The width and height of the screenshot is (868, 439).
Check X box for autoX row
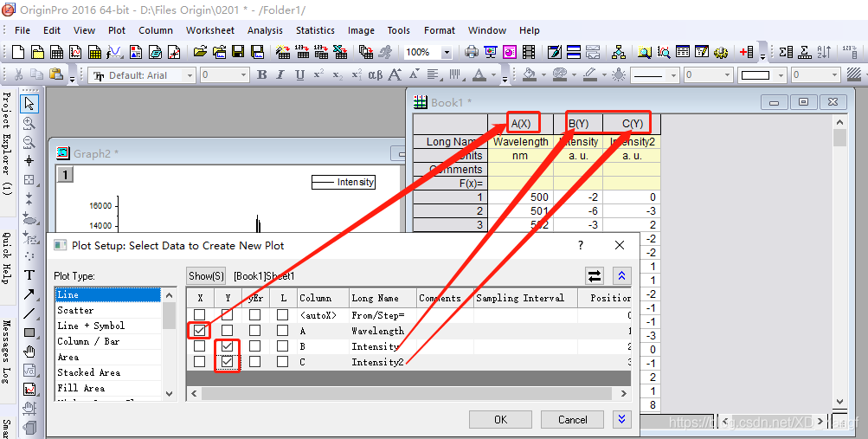[200, 315]
